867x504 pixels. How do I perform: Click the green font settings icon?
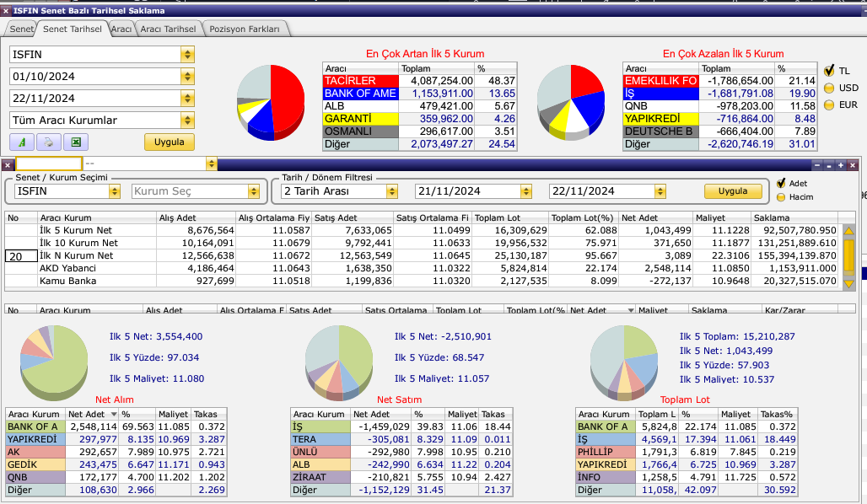(x=22, y=142)
